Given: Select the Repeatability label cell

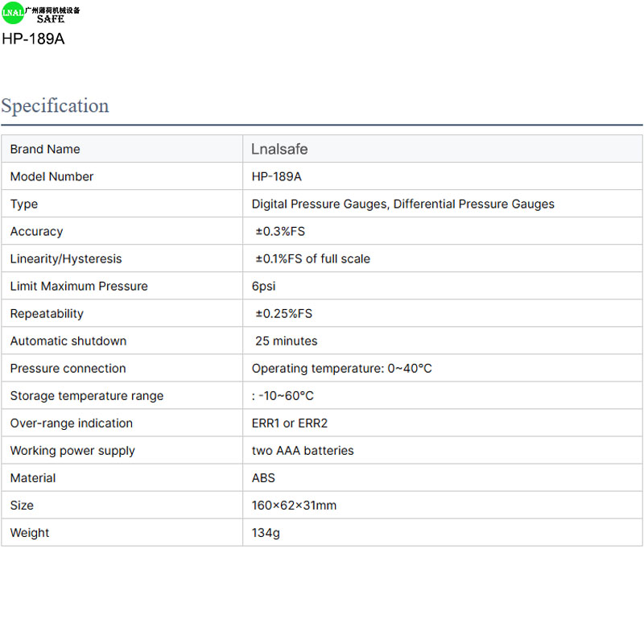Looking at the screenshot, I should pos(122,313).
